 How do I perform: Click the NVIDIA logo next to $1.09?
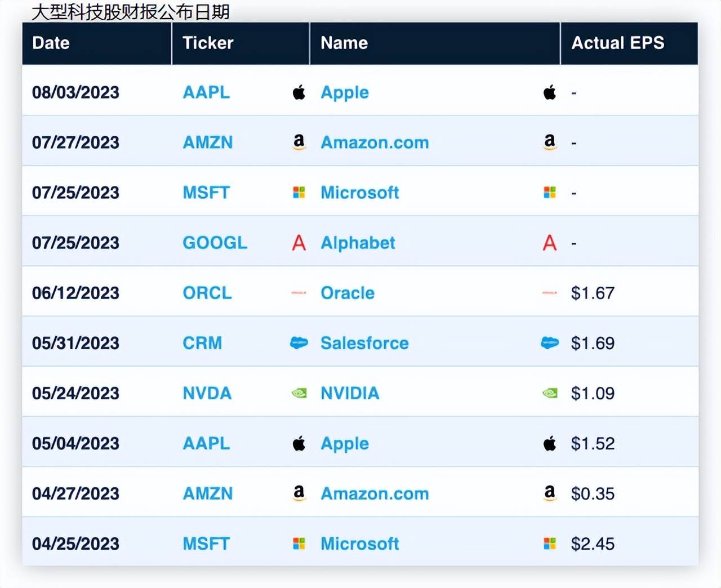point(550,393)
